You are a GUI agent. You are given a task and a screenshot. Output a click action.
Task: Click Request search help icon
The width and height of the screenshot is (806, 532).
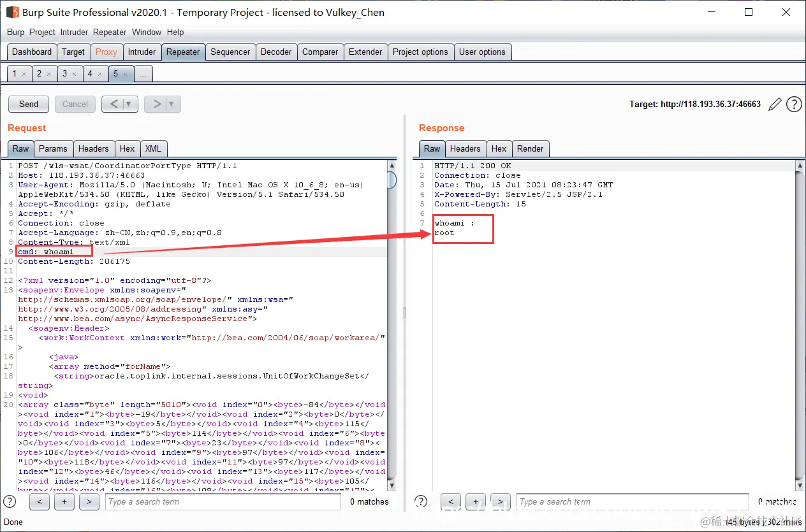(10, 501)
